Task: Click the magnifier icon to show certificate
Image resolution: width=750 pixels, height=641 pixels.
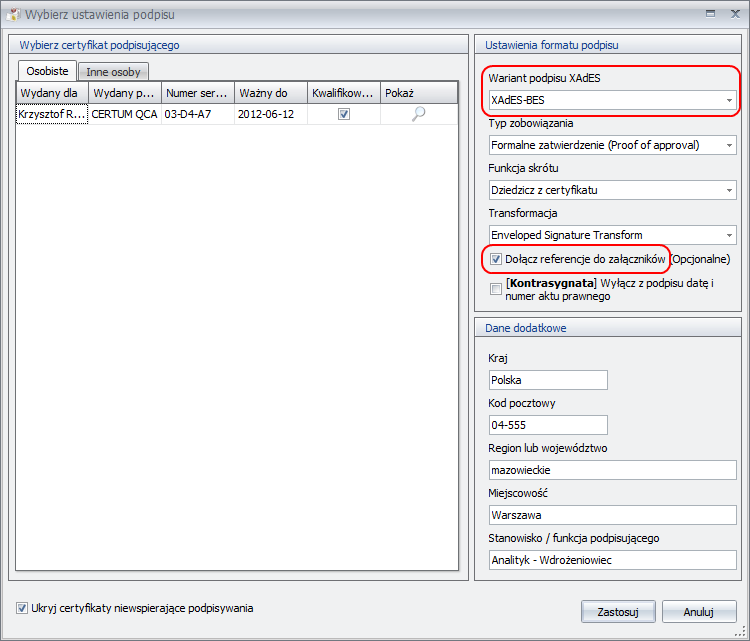Action: tap(419, 114)
